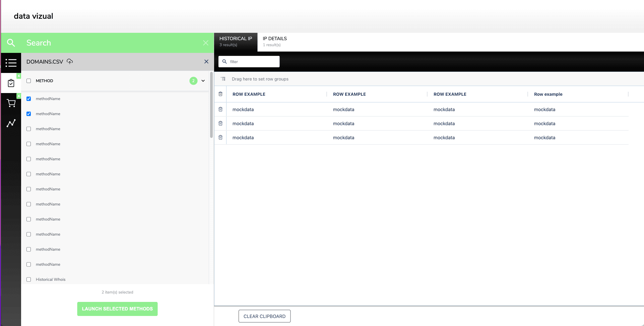644x326 pixels.
Task: Clear the search field with the X
Action: click(x=205, y=43)
